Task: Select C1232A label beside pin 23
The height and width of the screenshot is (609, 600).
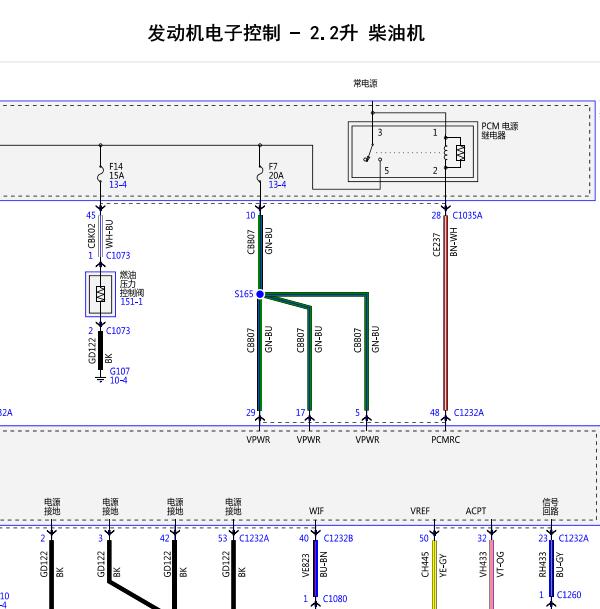Action: coord(574,538)
